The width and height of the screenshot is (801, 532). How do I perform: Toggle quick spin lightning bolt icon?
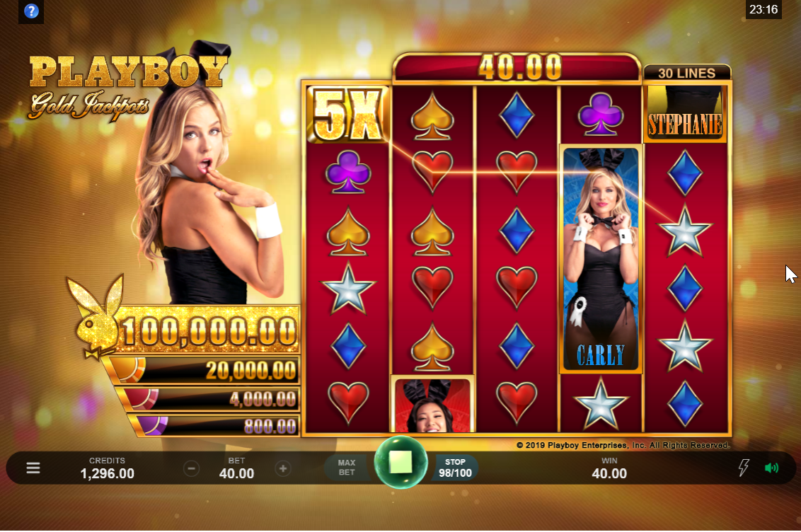tap(744, 468)
